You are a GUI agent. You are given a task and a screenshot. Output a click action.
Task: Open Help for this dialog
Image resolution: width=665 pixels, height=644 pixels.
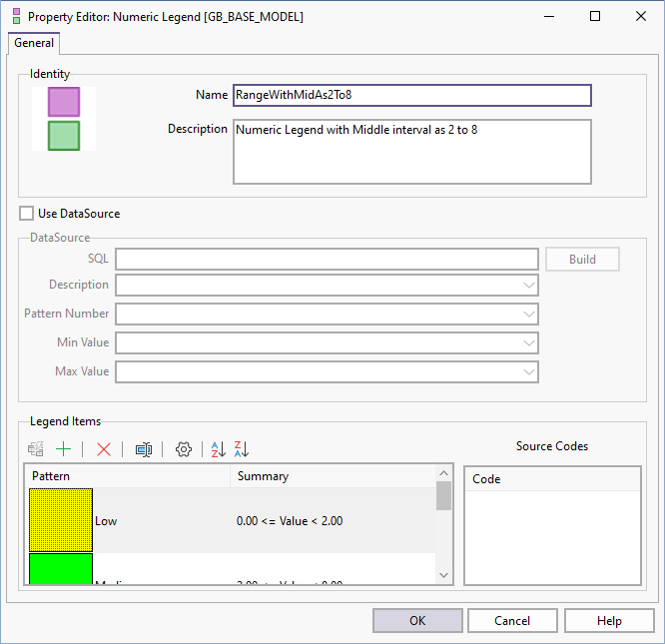(609, 621)
